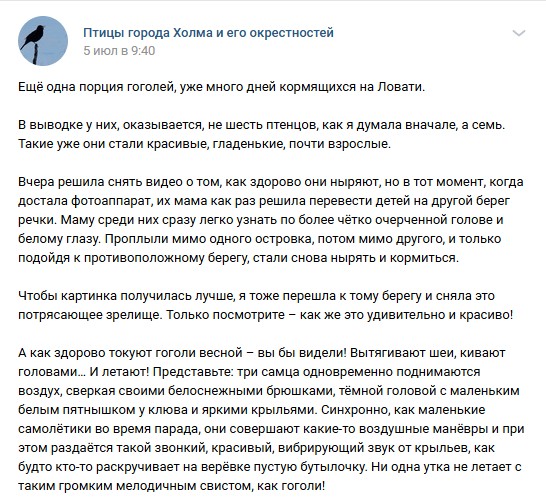Click the line 'будто кто-то раскручивает на верёвке'

(x=270, y=467)
